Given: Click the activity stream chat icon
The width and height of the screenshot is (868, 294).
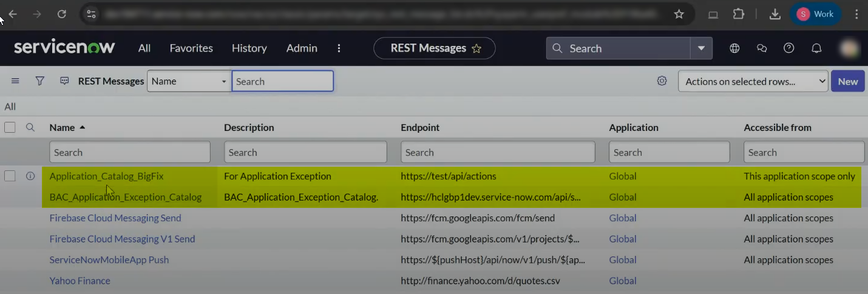Looking at the screenshot, I should coord(64,81).
